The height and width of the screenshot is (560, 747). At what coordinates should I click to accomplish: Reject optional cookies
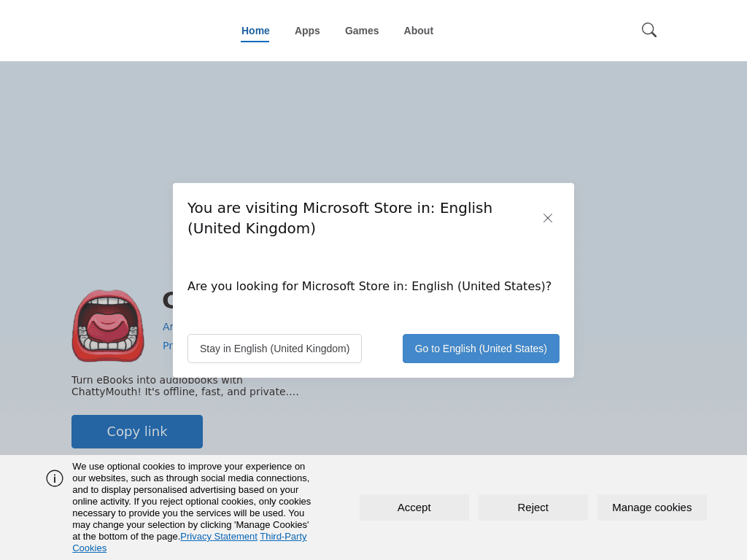(533, 507)
